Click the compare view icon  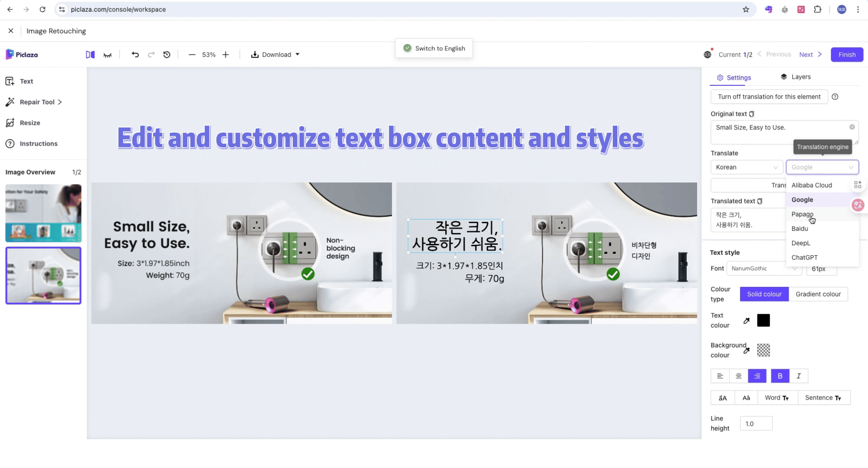click(90, 55)
